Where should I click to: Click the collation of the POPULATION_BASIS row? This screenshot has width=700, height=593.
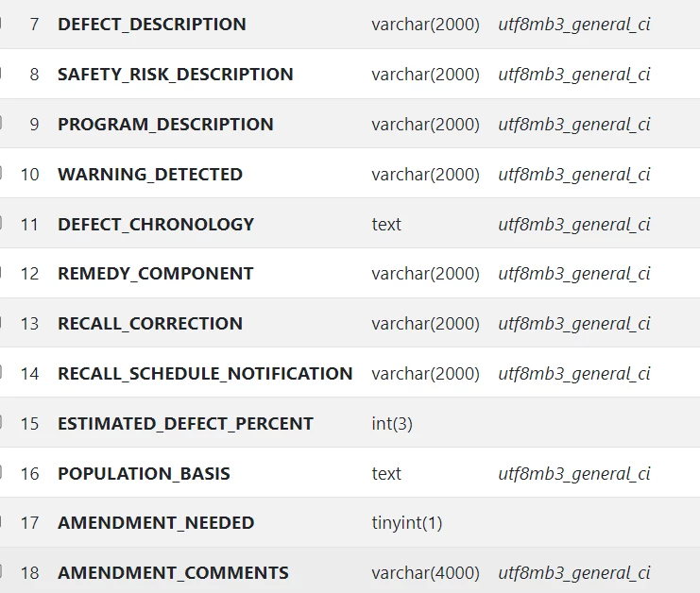pyautogui.click(x=574, y=473)
